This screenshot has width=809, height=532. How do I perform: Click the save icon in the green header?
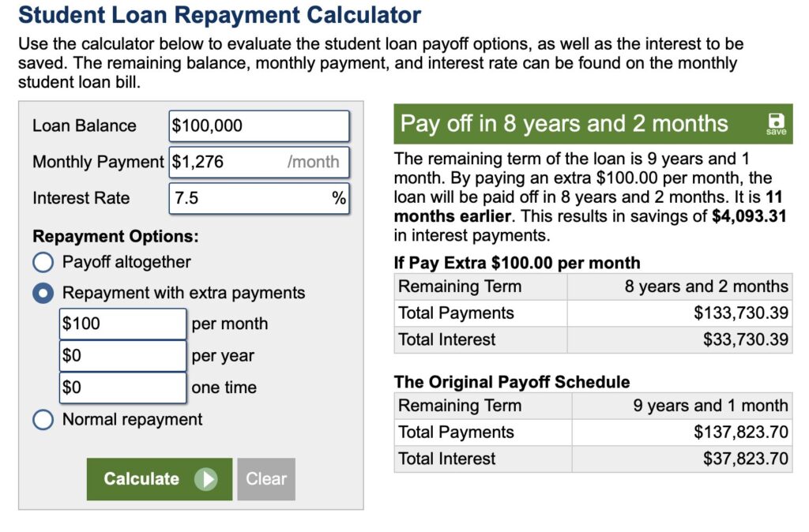click(x=776, y=124)
